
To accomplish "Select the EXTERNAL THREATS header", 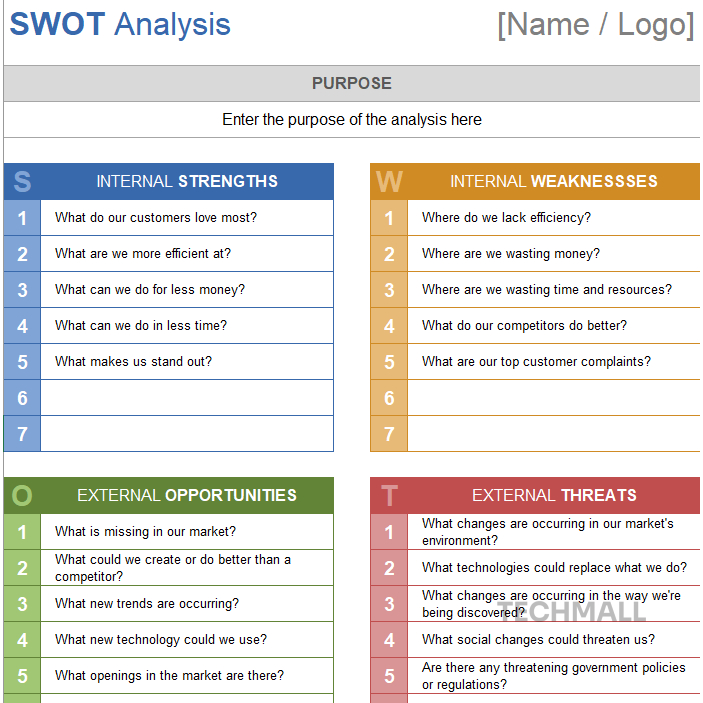I will 554,496.
